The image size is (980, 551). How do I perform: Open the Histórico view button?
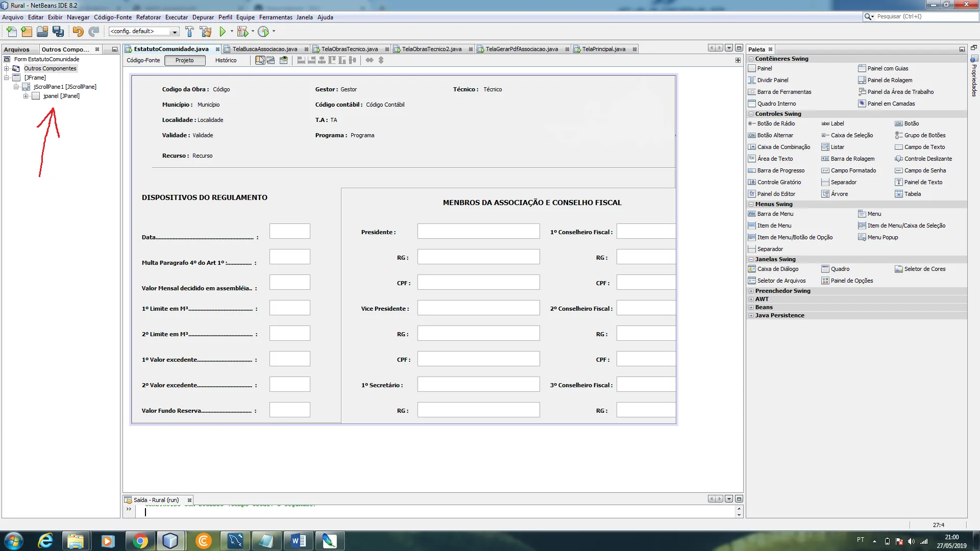pyautogui.click(x=226, y=60)
